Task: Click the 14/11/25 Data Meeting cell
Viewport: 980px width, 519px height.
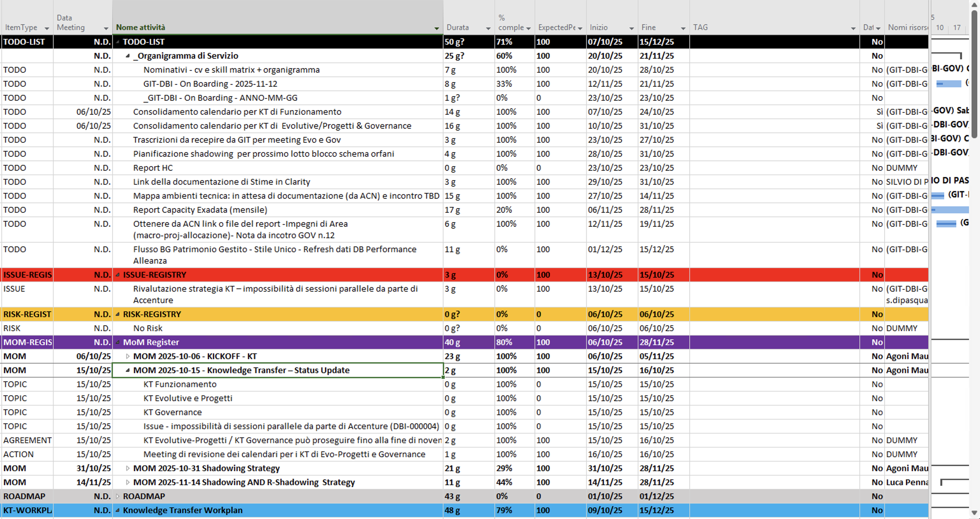Action: (83, 482)
